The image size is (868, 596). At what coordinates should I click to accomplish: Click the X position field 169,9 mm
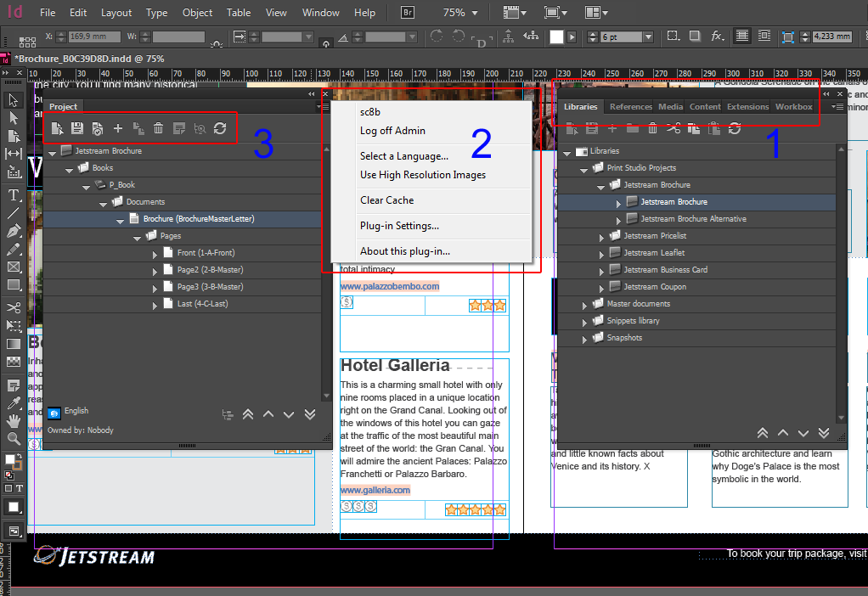tap(94, 37)
